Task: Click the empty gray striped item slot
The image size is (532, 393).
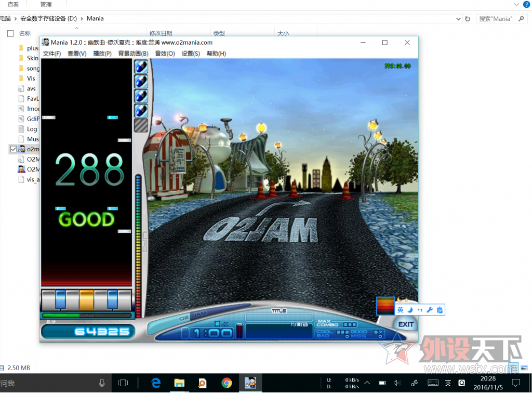Action: click(x=141, y=125)
